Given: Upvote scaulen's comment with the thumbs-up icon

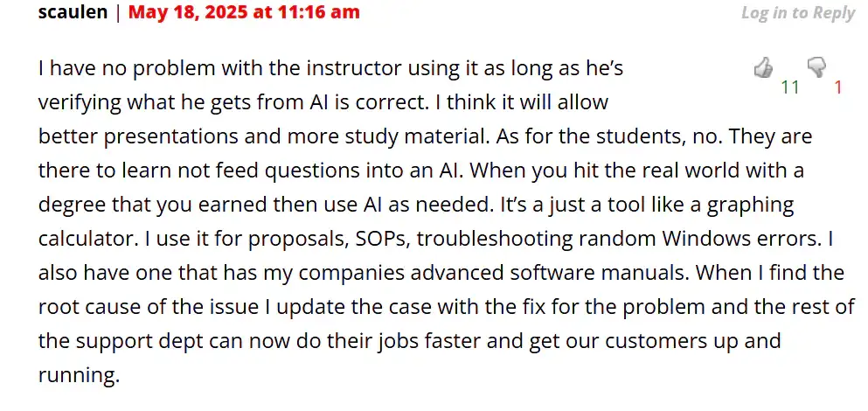Looking at the screenshot, I should [763, 67].
